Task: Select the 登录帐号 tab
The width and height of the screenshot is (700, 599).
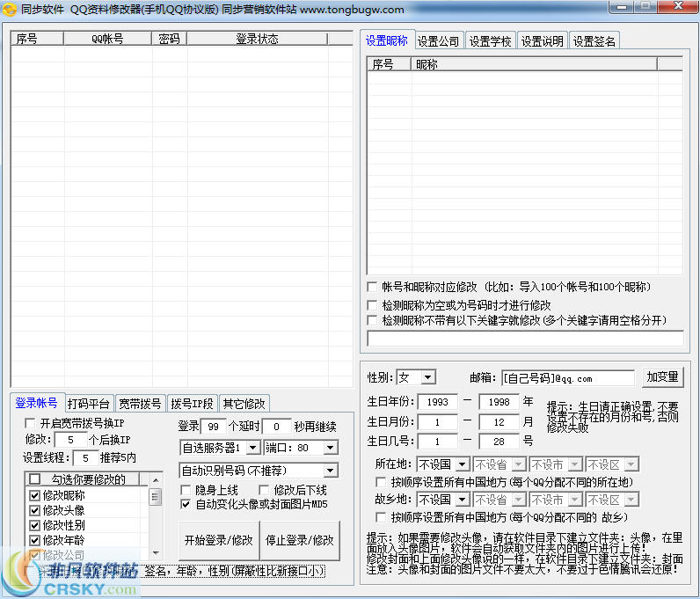Action: (37, 403)
